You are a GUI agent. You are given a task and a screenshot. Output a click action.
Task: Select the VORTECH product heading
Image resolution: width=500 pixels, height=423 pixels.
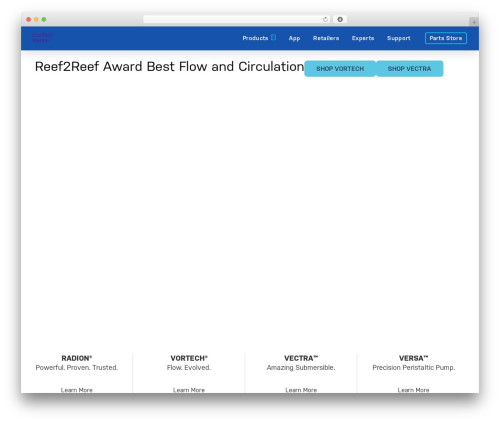click(189, 358)
